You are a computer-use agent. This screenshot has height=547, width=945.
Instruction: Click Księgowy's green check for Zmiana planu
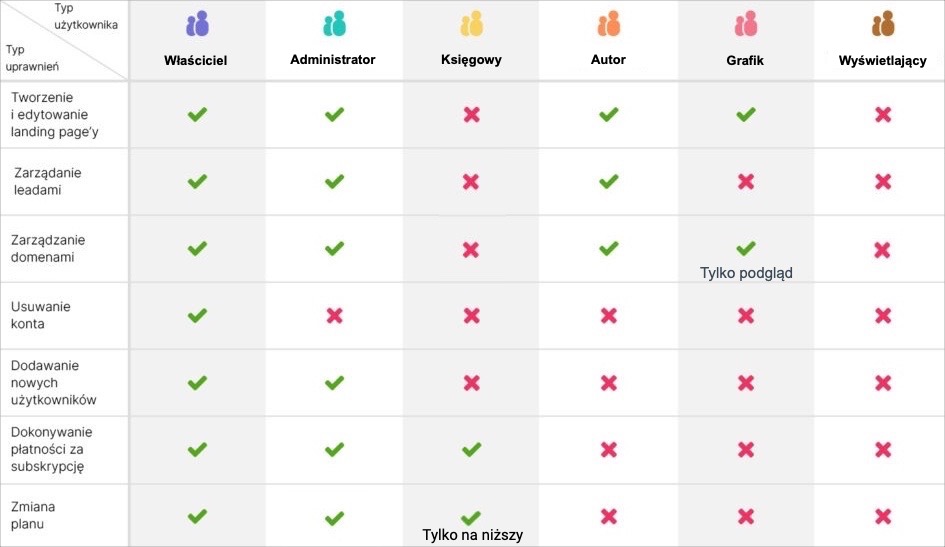pos(471,517)
